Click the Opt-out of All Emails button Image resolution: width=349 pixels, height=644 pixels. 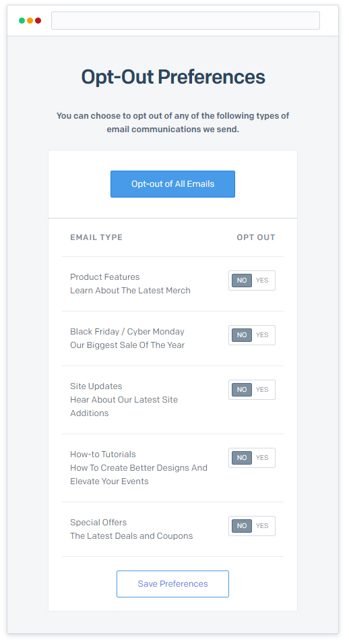(x=172, y=184)
